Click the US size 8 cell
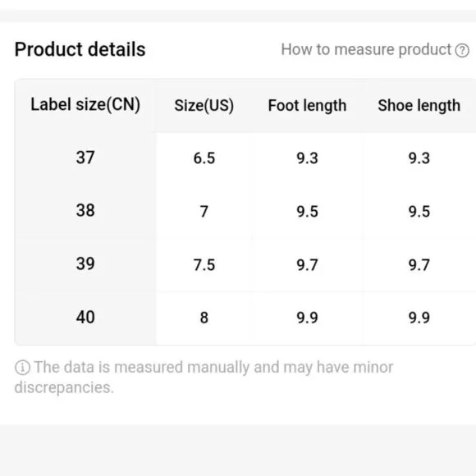Viewport: 476px width, 476px height. [x=204, y=318]
